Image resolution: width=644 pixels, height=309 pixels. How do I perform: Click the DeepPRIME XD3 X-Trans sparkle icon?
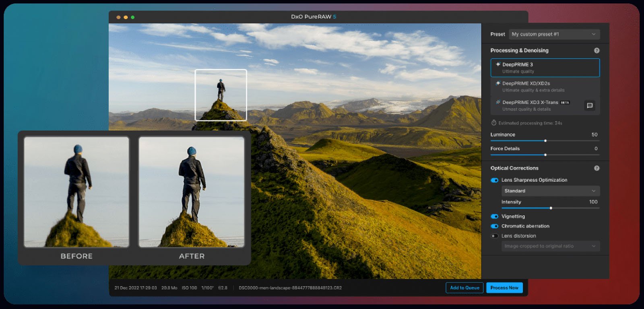[498, 102]
